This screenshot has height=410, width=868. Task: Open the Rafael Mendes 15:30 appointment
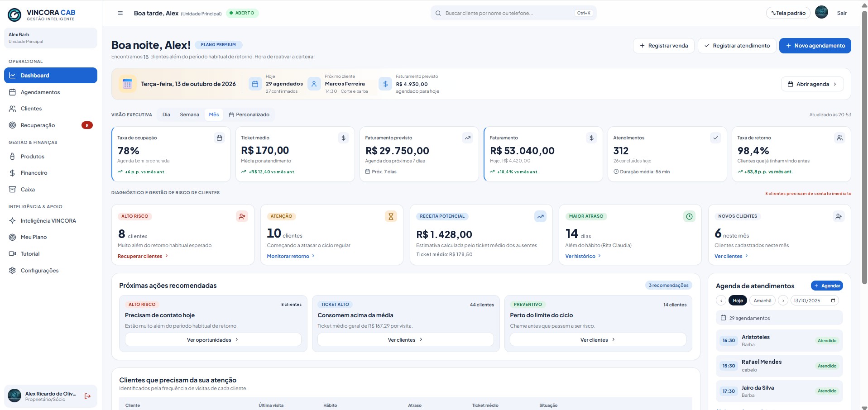click(x=779, y=366)
